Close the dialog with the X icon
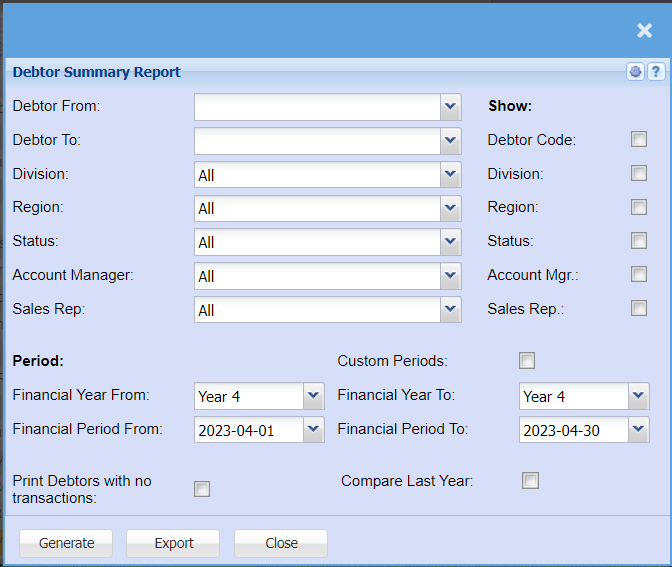The height and width of the screenshot is (567, 672). point(644,31)
